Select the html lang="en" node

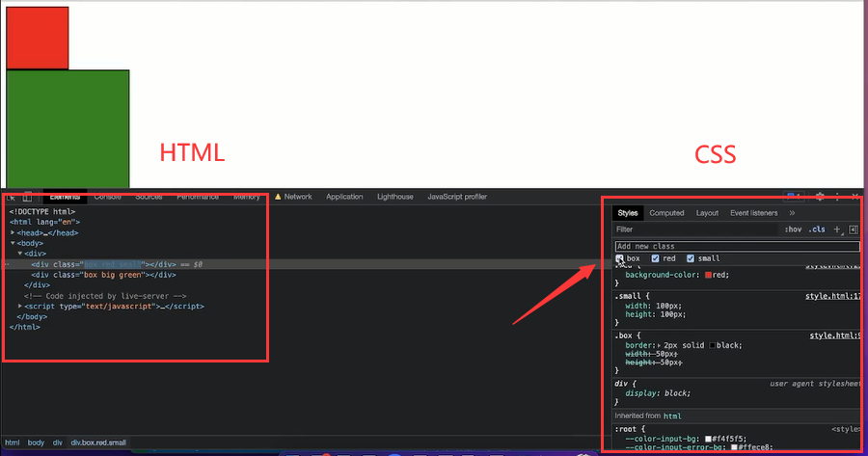44,222
